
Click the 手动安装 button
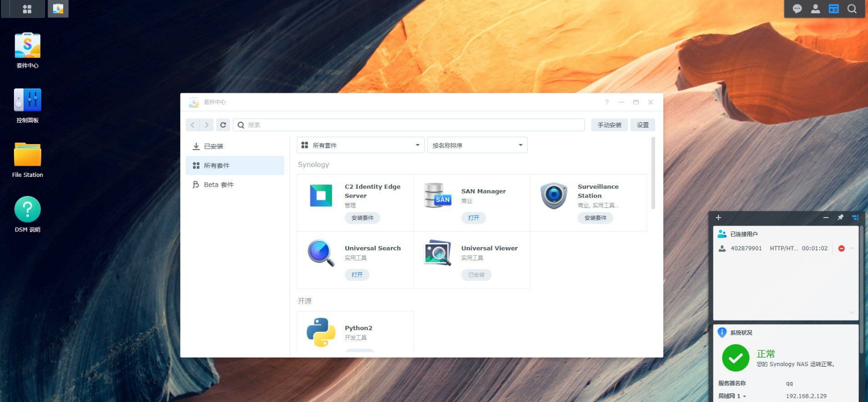pyautogui.click(x=610, y=125)
